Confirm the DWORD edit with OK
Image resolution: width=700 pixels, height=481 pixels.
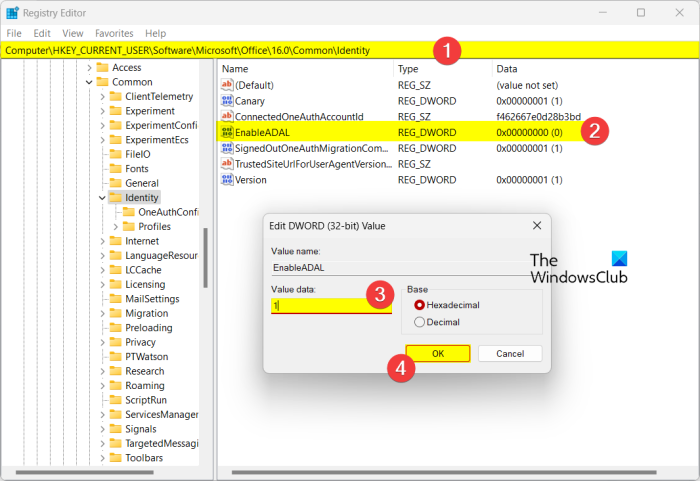tap(438, 353)
